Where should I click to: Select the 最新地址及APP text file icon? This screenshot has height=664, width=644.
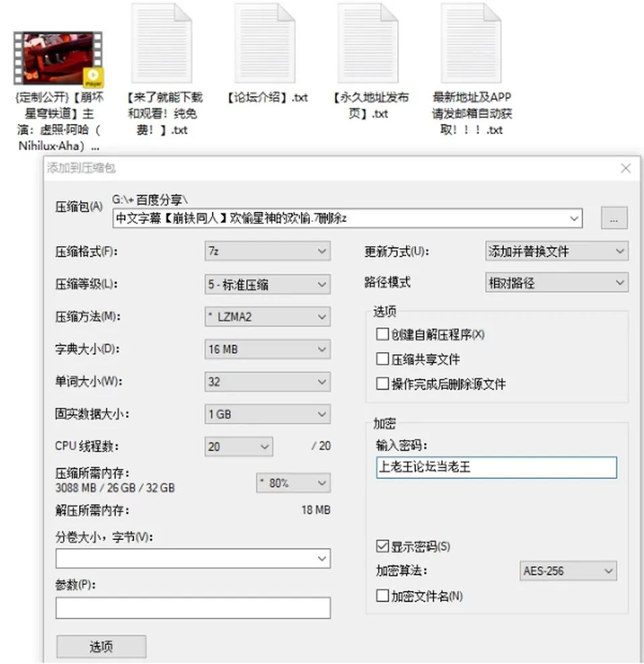471,43
